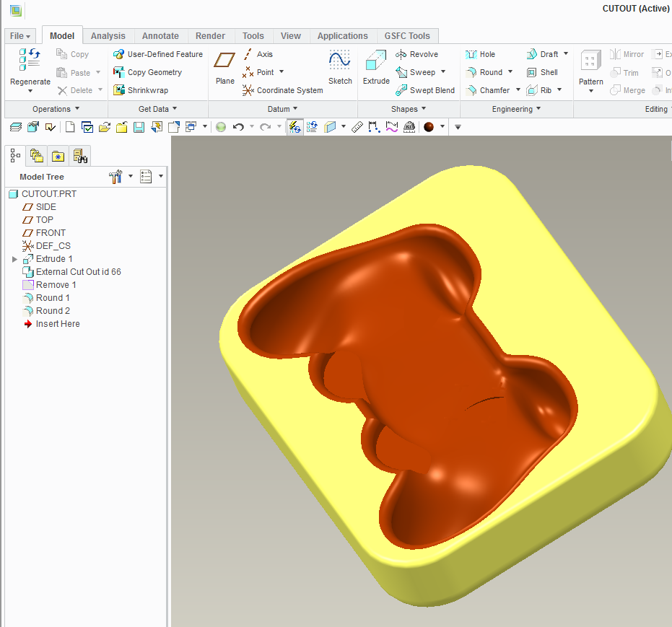This screenshot has height=627, width=672.
Task: Click the Insert Here marker
Action: coord(52,324)
